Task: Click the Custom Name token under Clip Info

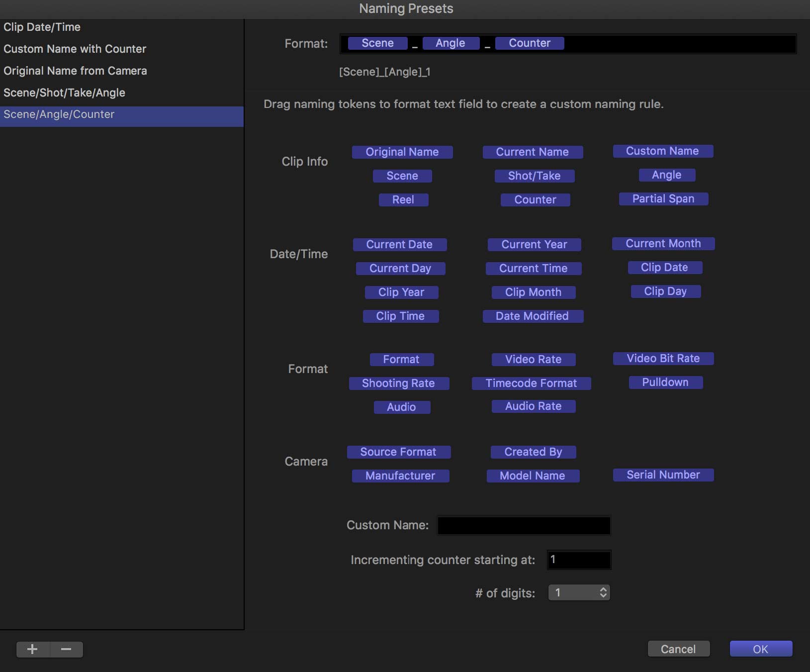Action: 663,151
